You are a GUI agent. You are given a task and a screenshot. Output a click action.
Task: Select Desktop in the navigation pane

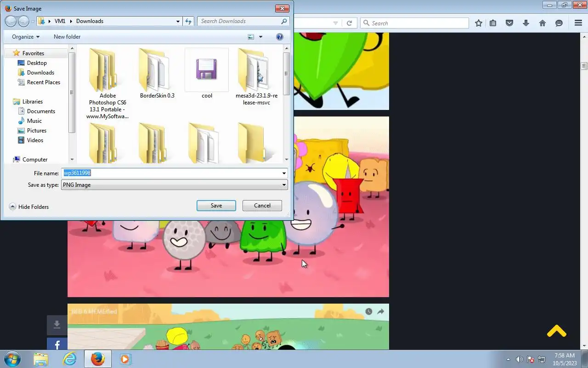[37, 63]
